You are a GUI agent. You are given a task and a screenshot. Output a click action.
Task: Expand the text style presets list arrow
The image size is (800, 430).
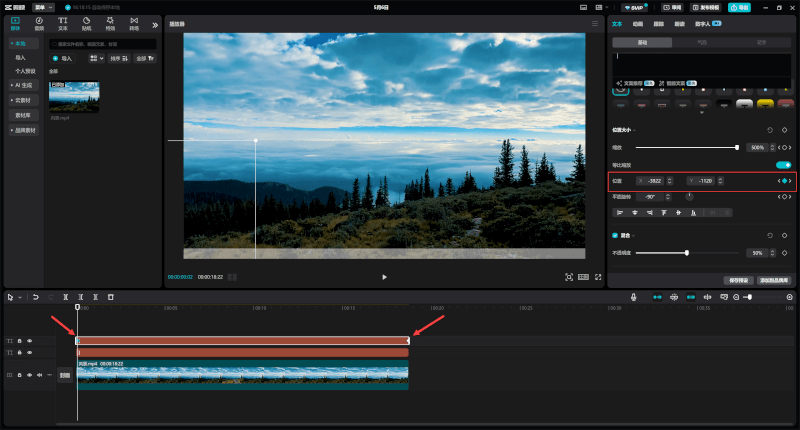pyautogui.click(x=702, y=113)
